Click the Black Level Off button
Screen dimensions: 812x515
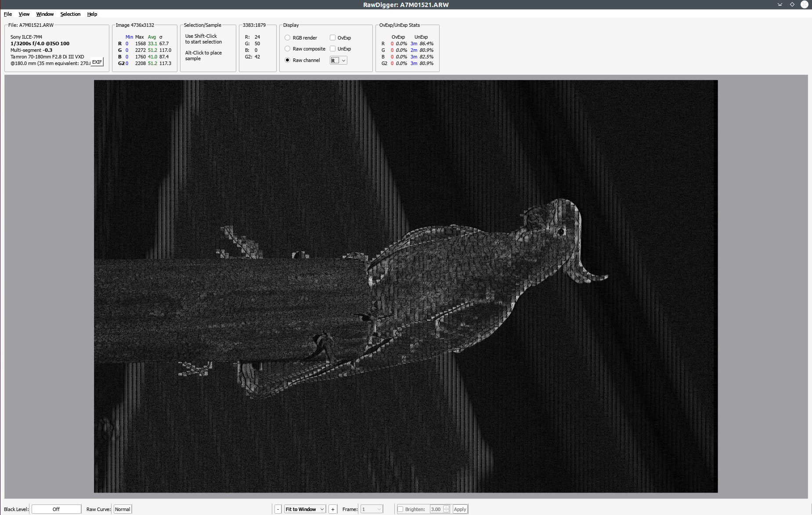[56, 509]
